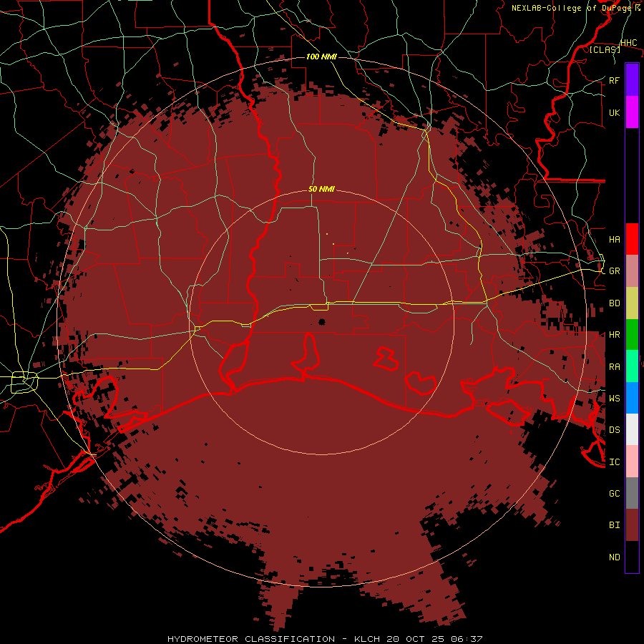The image size is (644, 644).
Task: Select the GR legend color block
Action: [x=632, y=270]
